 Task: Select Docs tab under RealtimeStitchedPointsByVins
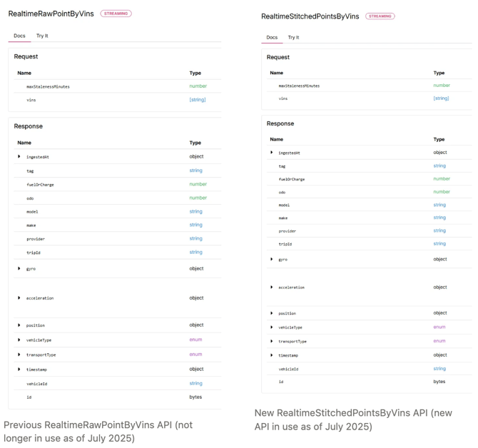(x=272, y=37)
